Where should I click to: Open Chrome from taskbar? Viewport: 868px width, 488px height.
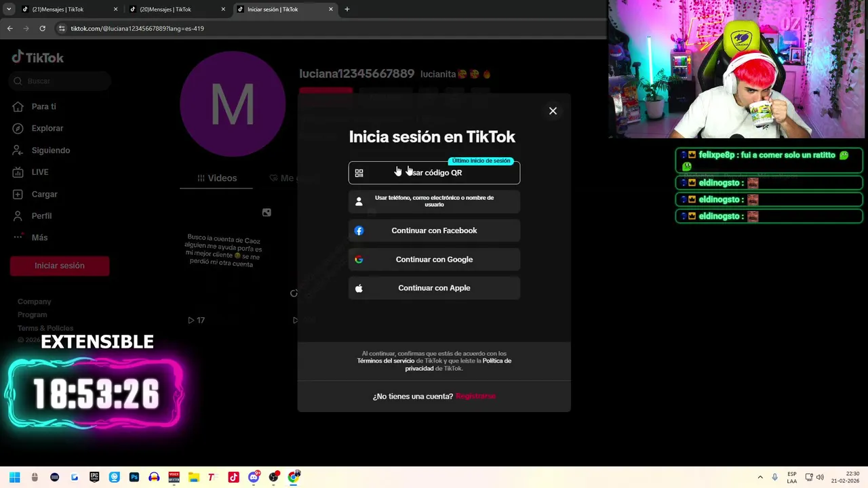[x=294, y=477]
